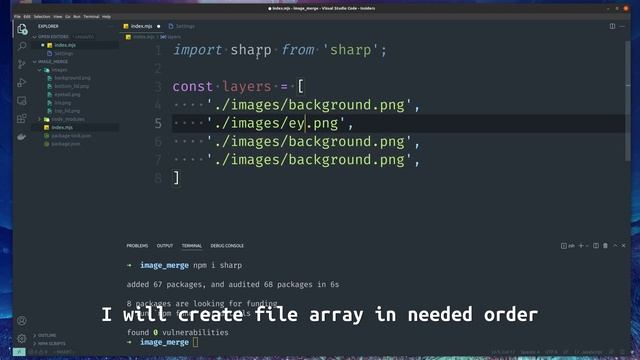Click the word 'layers' on line 3
640x360 pixels.
(247, 87)
